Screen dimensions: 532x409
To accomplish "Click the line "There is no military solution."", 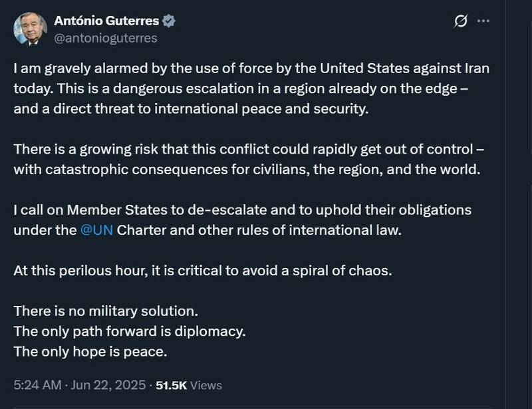I will click(x=106, y=311).
